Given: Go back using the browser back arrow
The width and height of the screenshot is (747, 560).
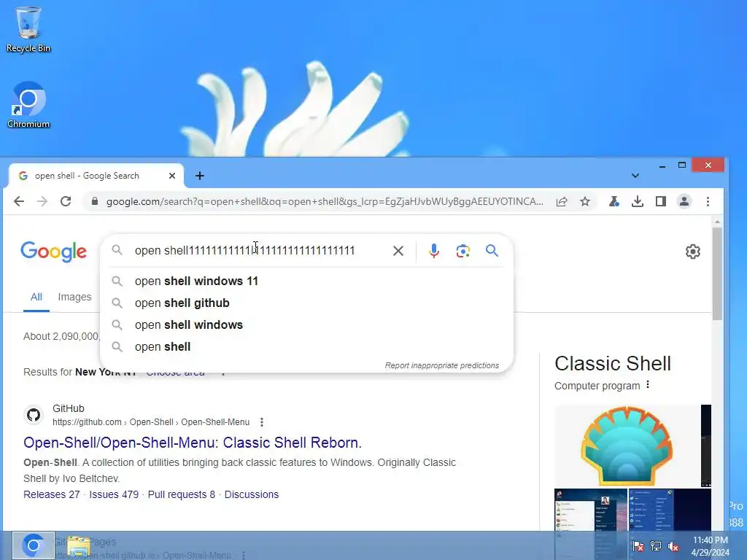Looking at the screenshot, I should pyautogui.click(x=19, y=201).
